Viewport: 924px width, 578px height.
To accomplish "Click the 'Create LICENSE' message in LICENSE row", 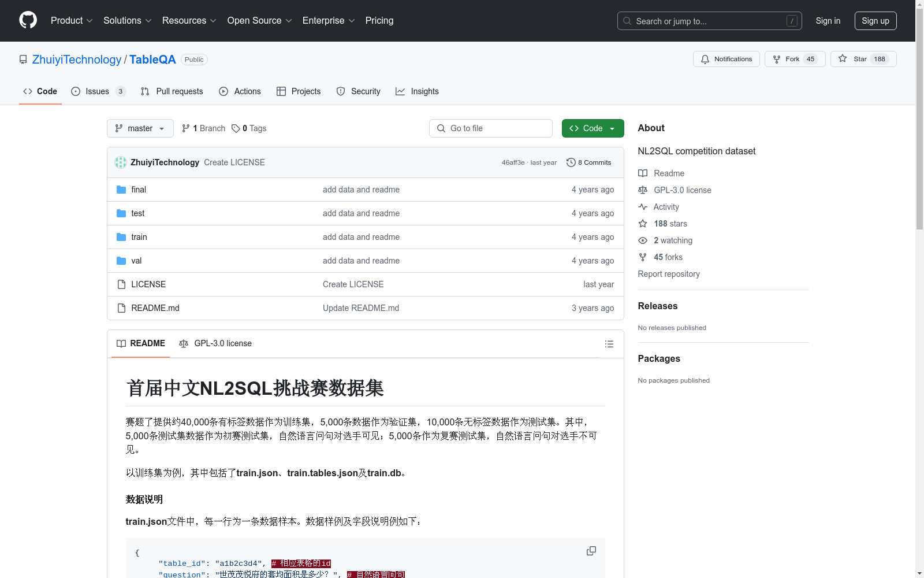I will (353, 284).
